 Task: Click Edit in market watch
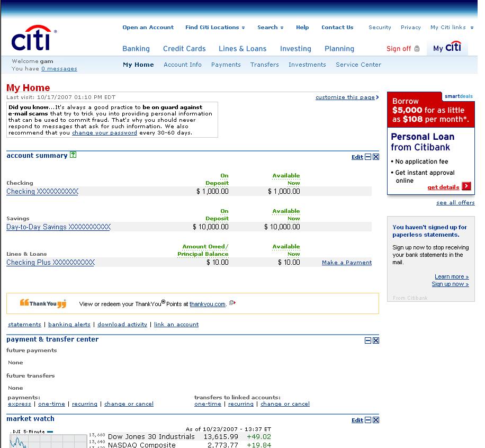[357, 420]
